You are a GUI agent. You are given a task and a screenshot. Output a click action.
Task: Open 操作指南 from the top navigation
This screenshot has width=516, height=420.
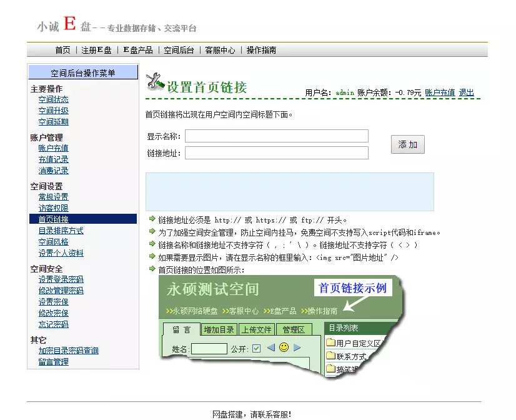coord(261,50)
